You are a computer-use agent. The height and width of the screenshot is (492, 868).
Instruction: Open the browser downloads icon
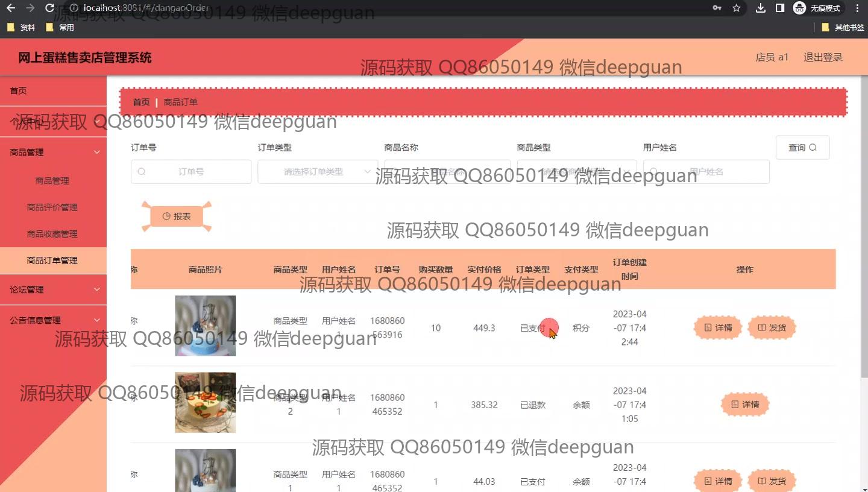pyautogui.click(x=761, y=8)
